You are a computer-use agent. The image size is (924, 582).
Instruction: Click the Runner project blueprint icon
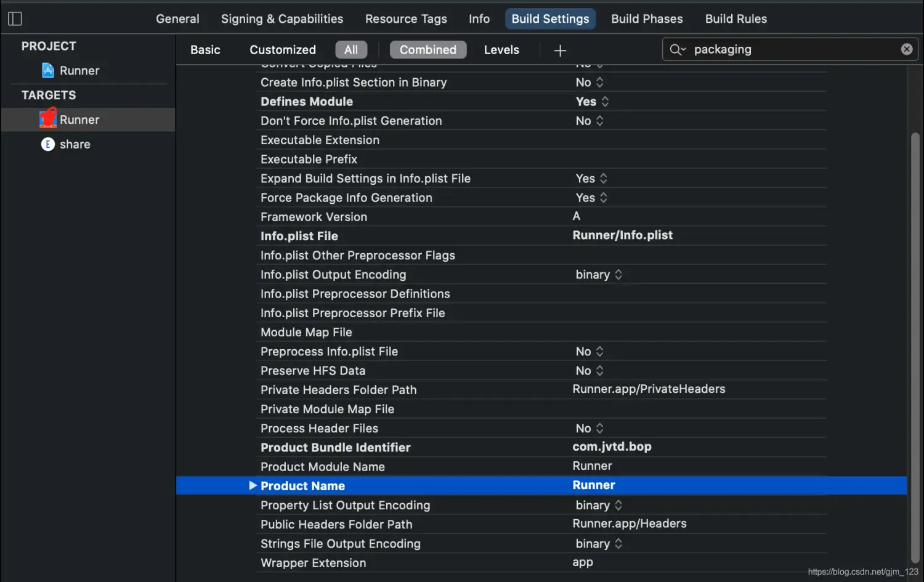(x=48, y=71)
